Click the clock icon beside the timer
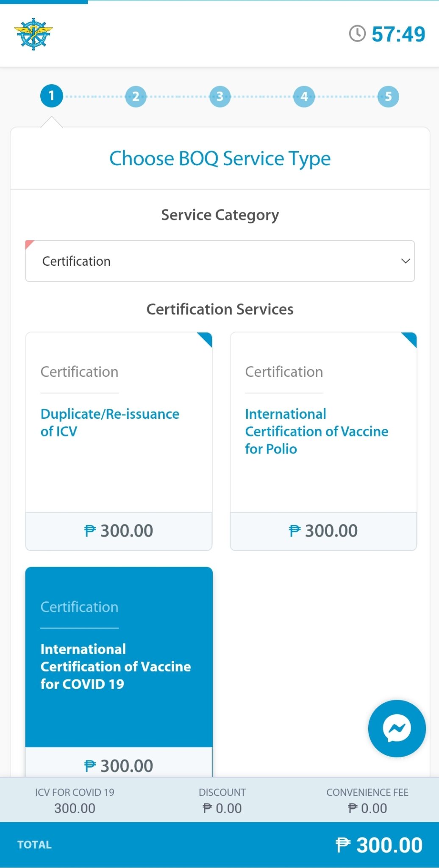 357,34
